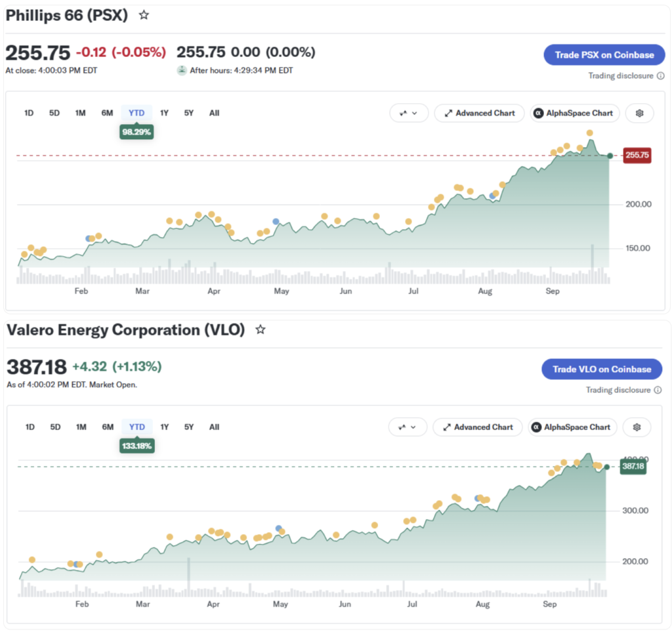Click Sep label on PSX chart axis

coord(553,291)
